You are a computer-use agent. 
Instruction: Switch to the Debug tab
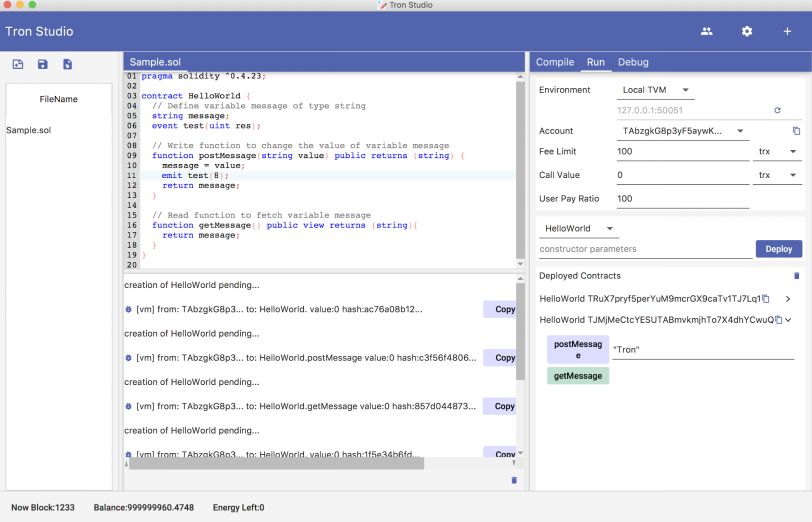click(633, 62)
